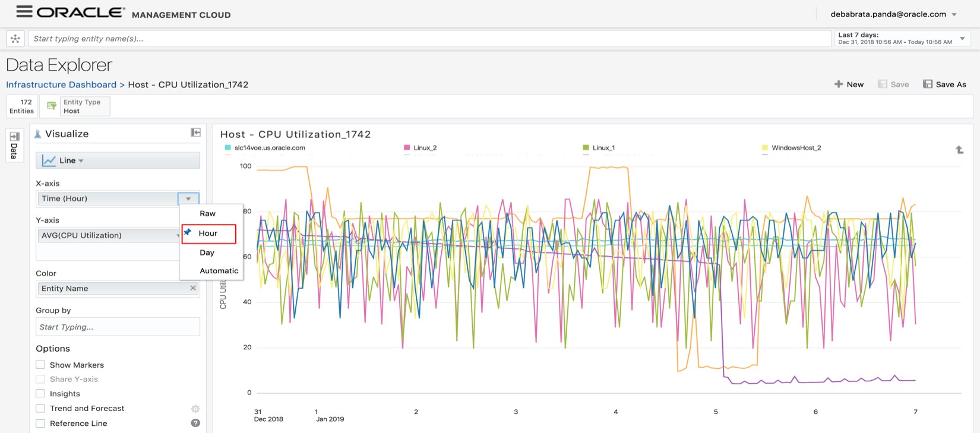Click the Entity Type filter icon
The image size is (980, 433).
(x=52, y=106)
